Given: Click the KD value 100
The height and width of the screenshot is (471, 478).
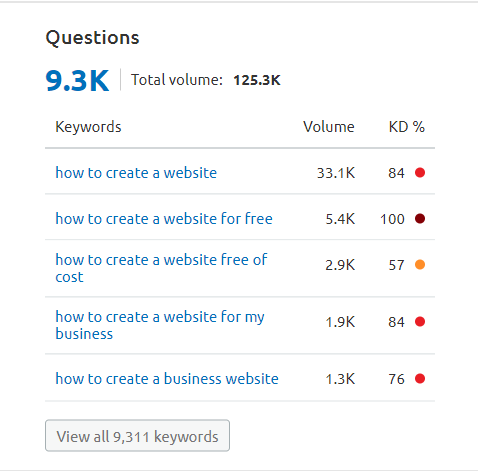Looking at the screenshot, I should point(392,219).
